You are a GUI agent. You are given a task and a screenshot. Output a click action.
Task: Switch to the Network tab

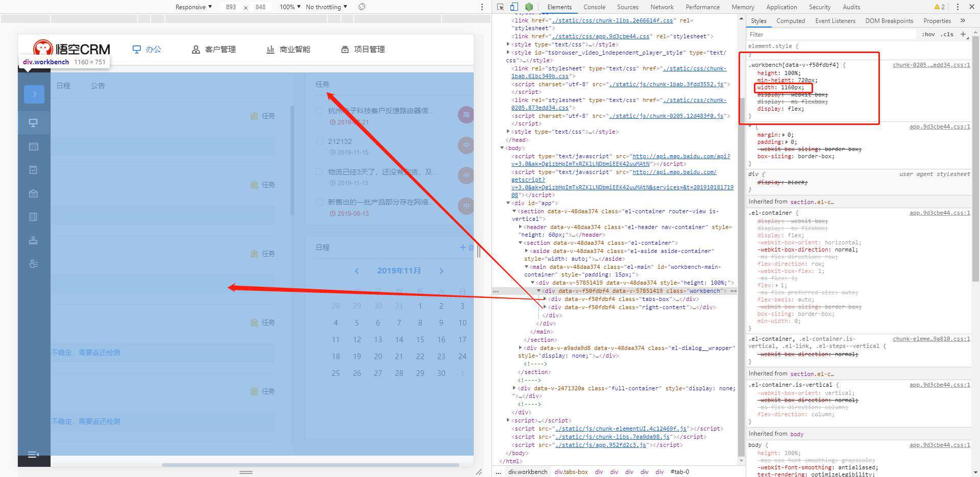[x=662, y=7]
